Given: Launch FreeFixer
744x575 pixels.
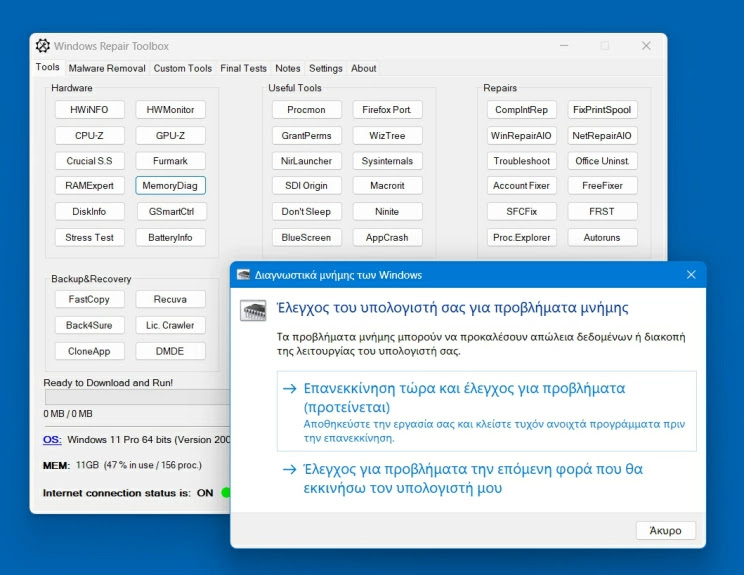Looking at the screenshot, I should [x=602, y=185].
